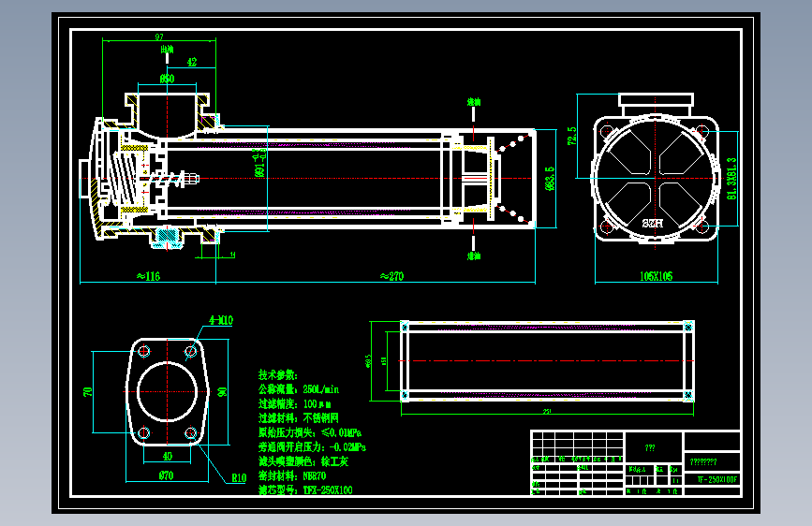
Task: Select the 81.3X81.3 dimension text
Action: pos(731,179)
